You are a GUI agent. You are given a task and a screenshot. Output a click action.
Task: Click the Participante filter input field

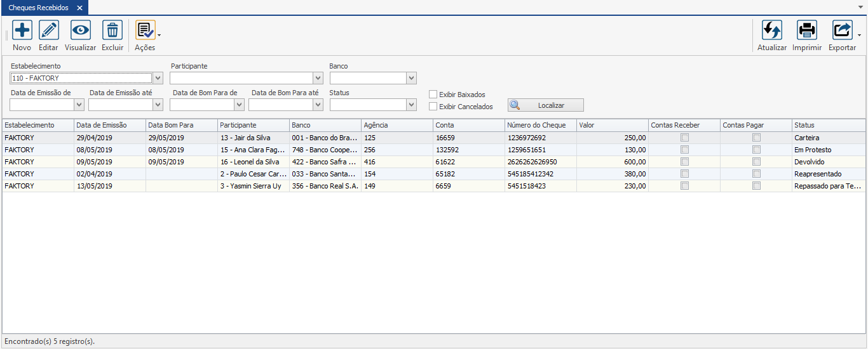click(x=241, y=78)
